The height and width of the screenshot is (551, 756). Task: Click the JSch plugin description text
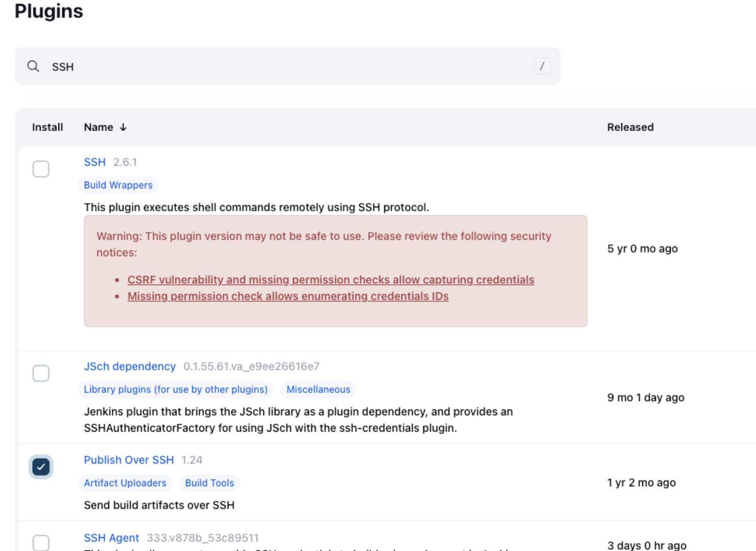coord(298,420)
